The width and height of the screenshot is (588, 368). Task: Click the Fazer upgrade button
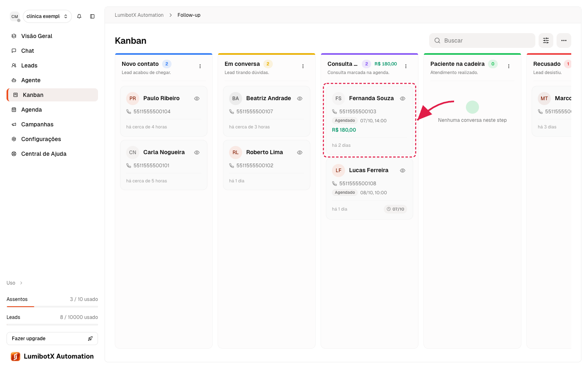[x=52, y=339]
